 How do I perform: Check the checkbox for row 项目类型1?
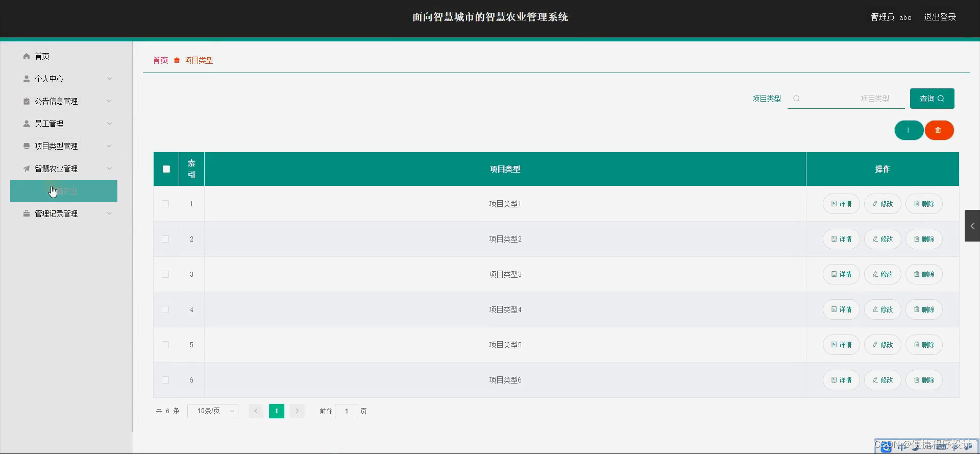point(165,204)
